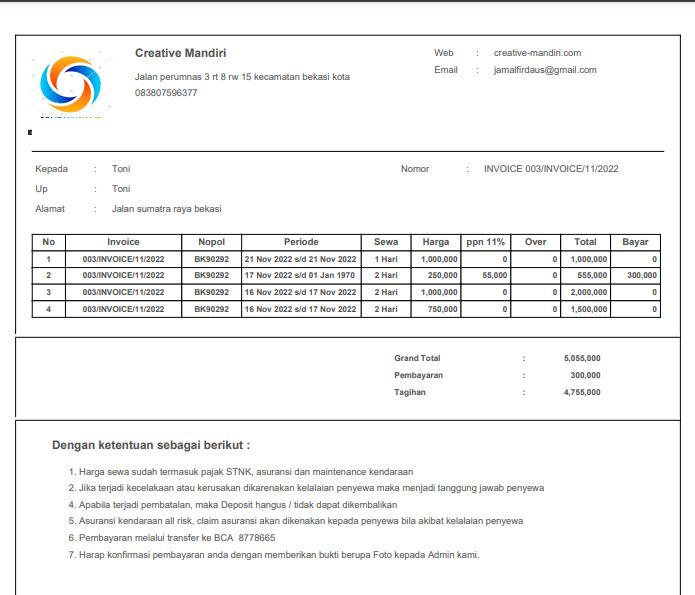Viewport: 695px width, 595px height.
Task: Click the period 17 Nov 2022 s/d 01 Jan 1970
Action: point(300,275)
